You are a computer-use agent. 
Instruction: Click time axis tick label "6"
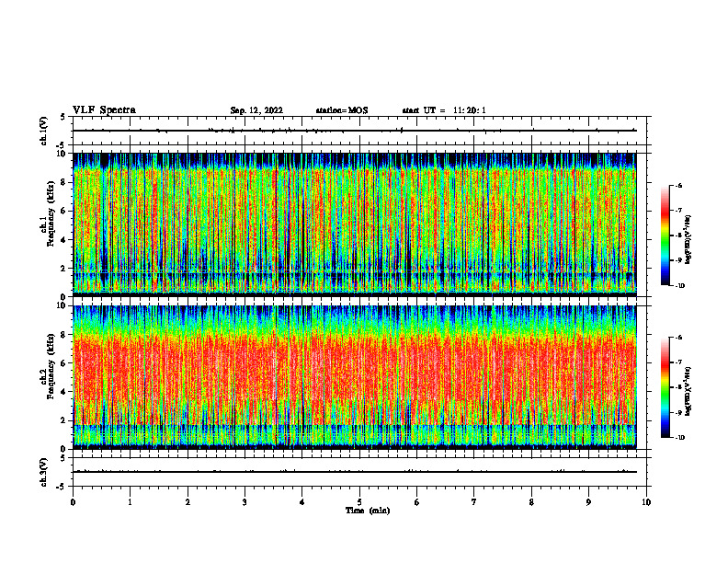(417, 502)
